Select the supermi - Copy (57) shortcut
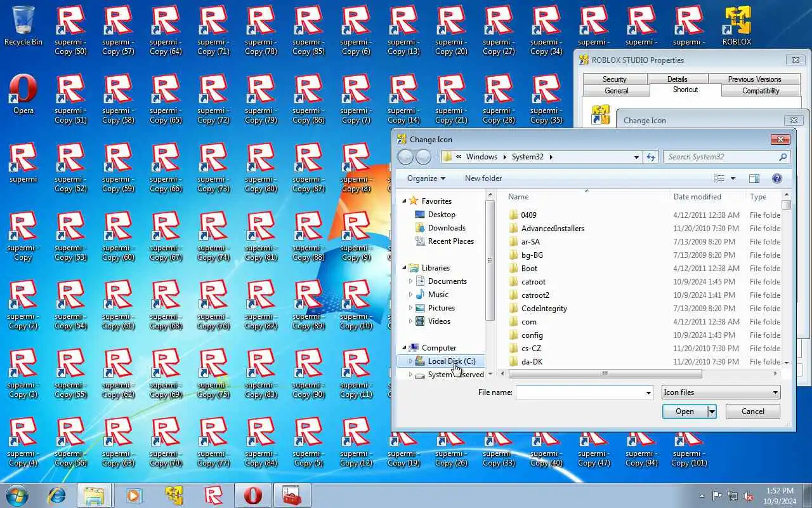 tap(118, 30)
